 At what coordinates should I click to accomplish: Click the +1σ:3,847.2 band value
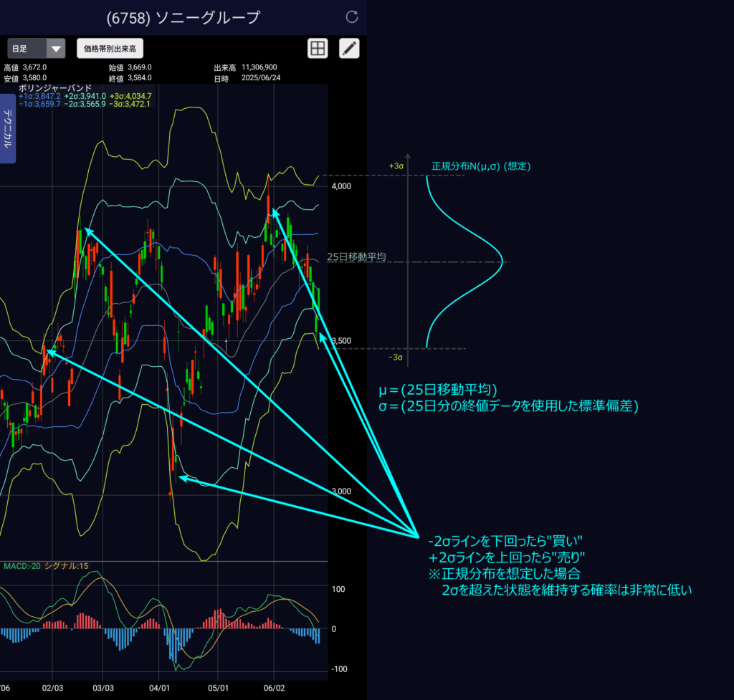coord(40,96)
